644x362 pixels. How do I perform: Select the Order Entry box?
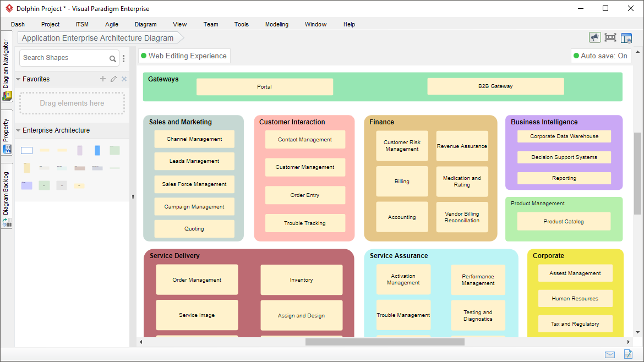[x=305, y=195]
